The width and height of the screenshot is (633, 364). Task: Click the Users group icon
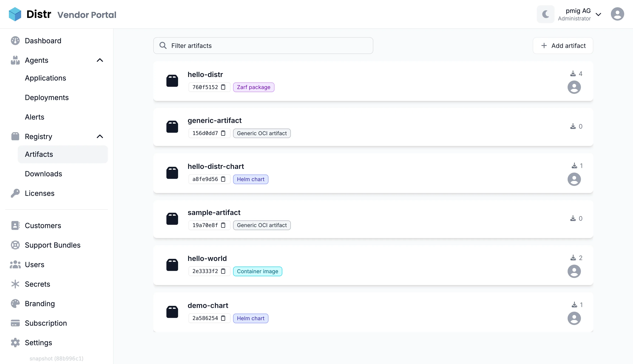pyautogui.click(x=15, y=264)
